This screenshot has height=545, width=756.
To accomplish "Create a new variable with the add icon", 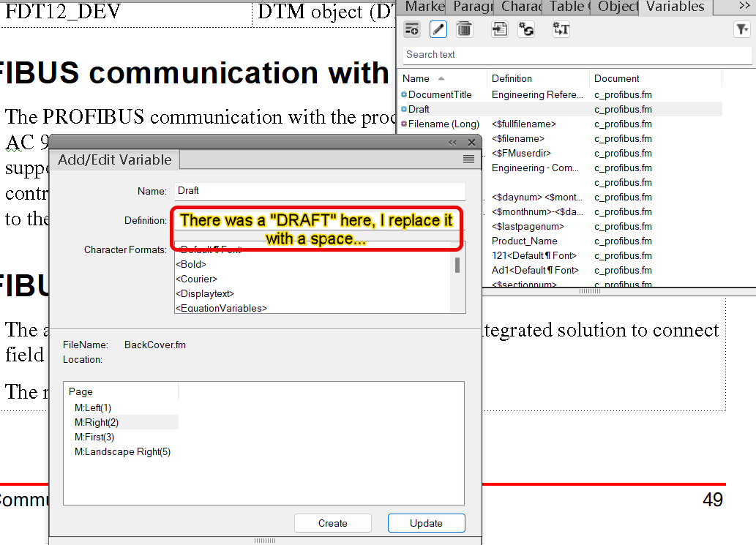I will pos(412,29).
